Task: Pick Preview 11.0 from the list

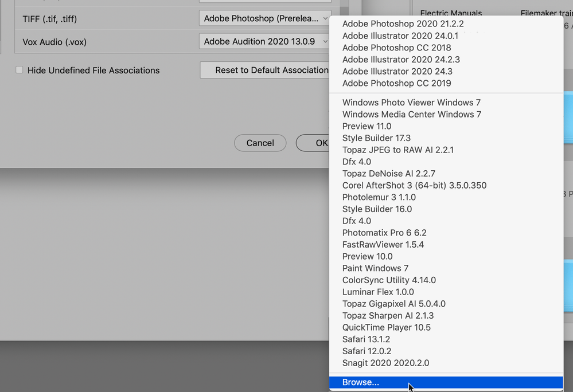Action: pyautogui.click(x=446, y=126)
